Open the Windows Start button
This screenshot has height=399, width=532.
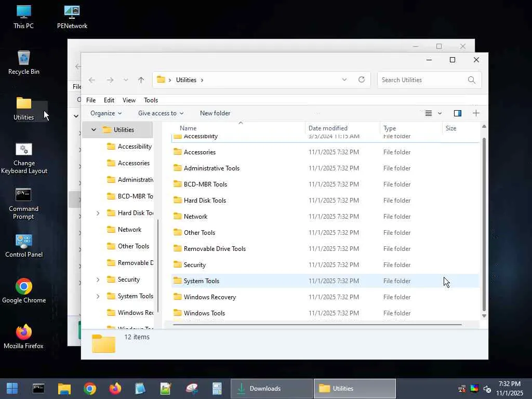(x=12, y=389)
